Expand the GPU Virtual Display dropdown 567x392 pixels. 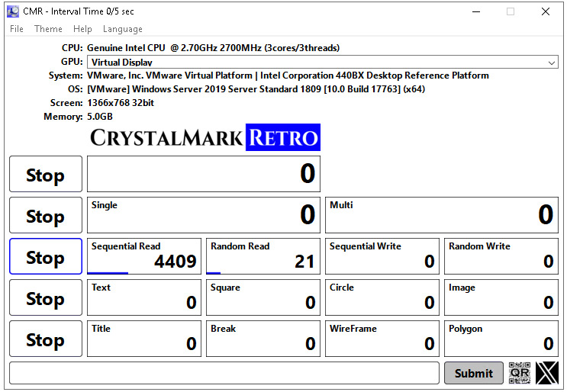(323, 62)
